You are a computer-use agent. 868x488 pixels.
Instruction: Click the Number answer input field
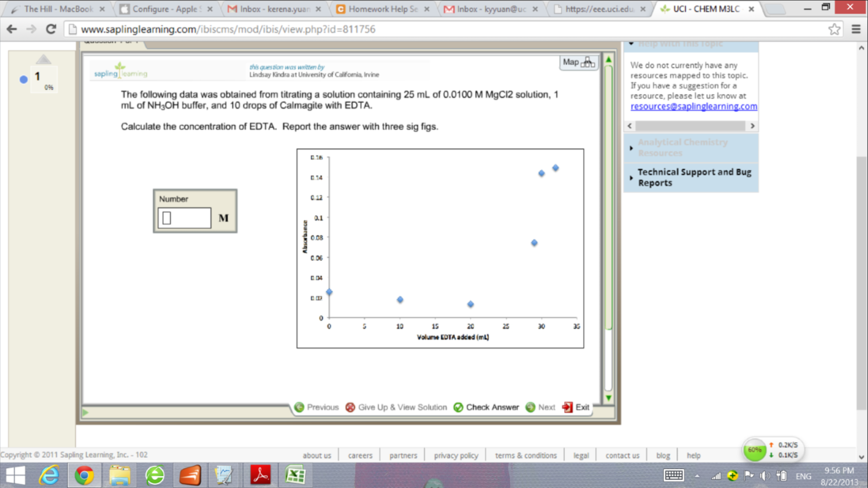[x=184, y=218]
